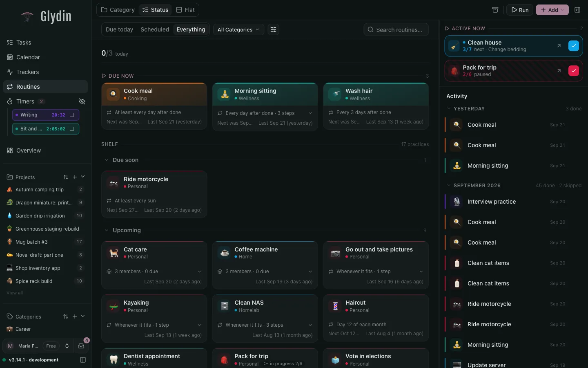Open the Garden drip irrigation project
588x368 pixels.
[45, 216]
